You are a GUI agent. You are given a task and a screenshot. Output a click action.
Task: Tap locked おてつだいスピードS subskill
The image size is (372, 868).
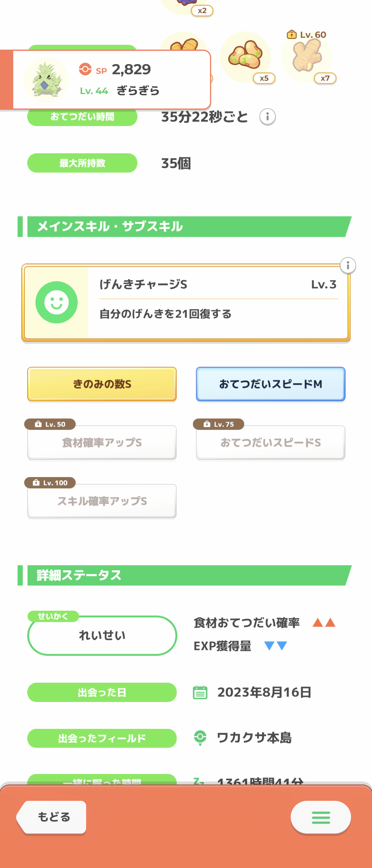point(270,443)
